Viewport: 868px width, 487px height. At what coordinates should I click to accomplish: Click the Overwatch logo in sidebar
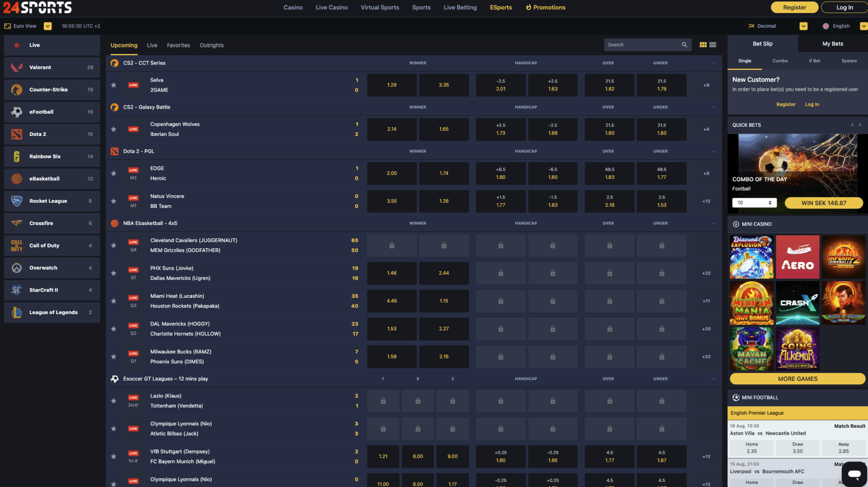[17, 268]
